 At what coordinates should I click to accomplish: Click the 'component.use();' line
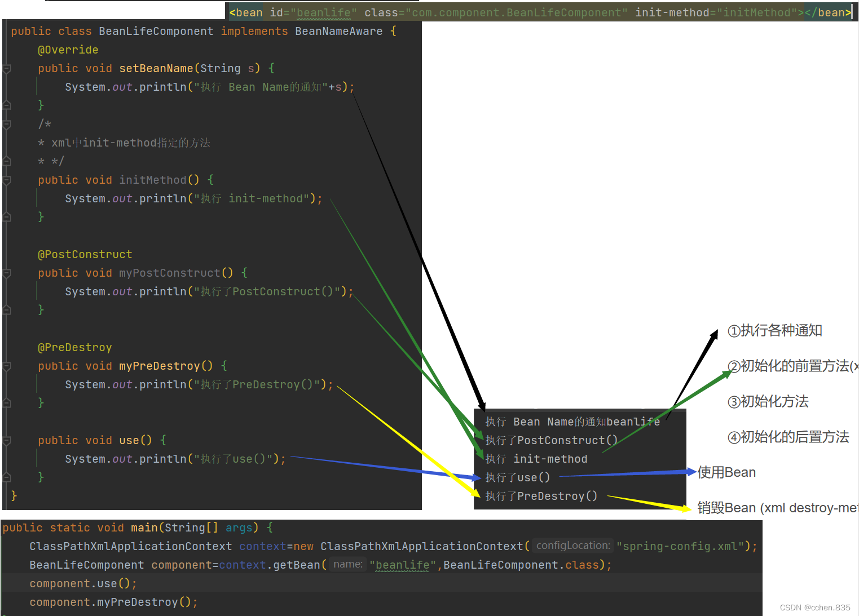click(83, 584)
